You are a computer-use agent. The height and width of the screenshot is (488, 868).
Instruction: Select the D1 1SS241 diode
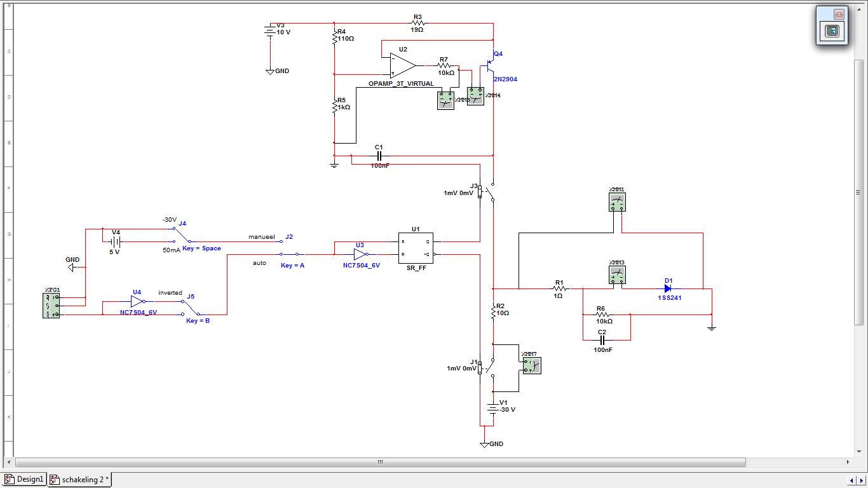point(668,288)
